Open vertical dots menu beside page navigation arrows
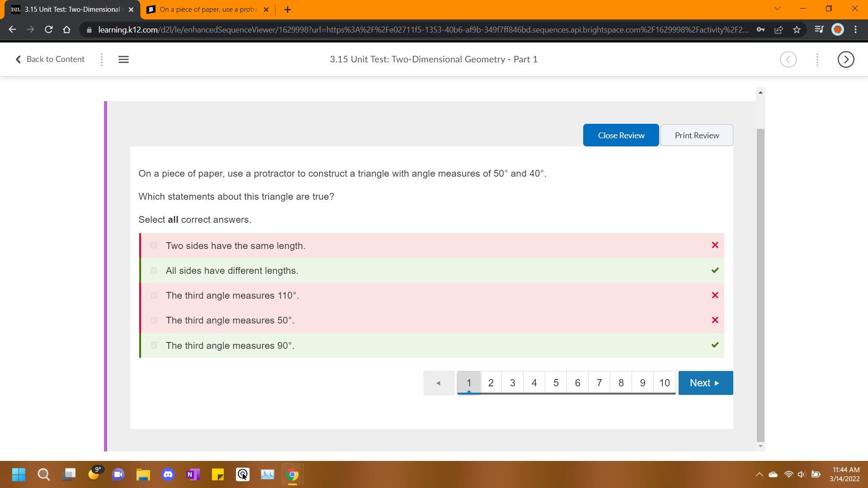Viewport: 868px width, 488px height. (x=817, y=59)
